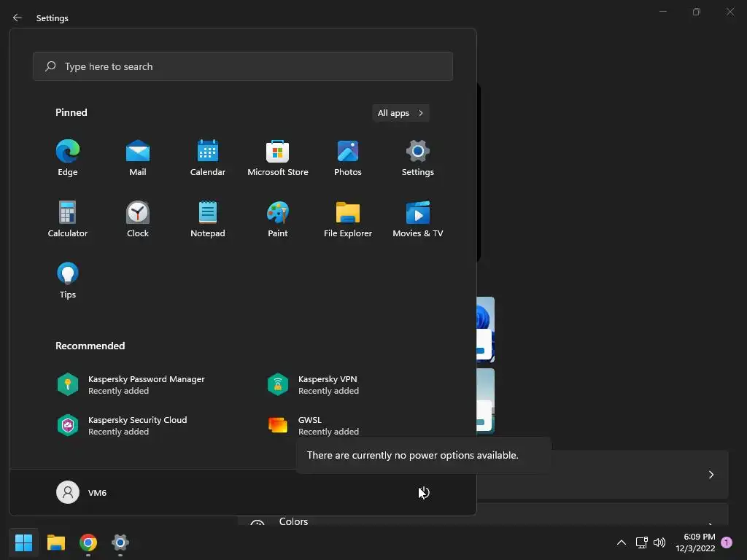Open the Edge browser from Pinned
This screenshot has height=560, width=747.
(68, 158)
